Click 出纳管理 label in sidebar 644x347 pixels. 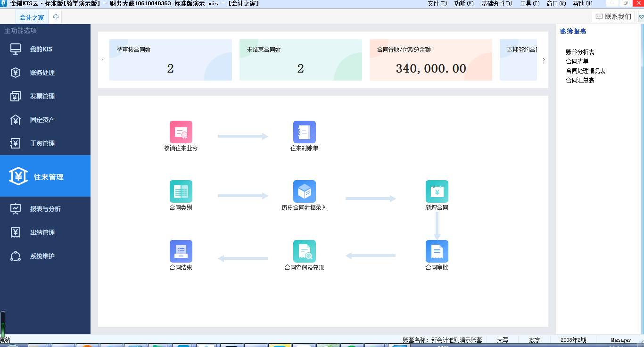42,232
